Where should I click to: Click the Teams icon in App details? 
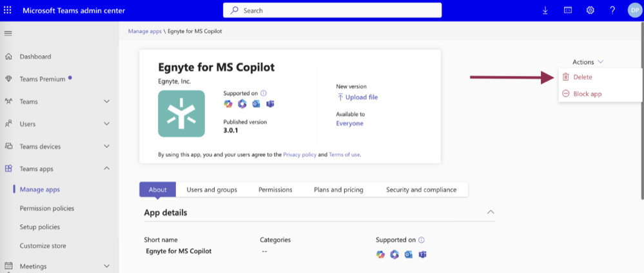click(x=423, y=254)
